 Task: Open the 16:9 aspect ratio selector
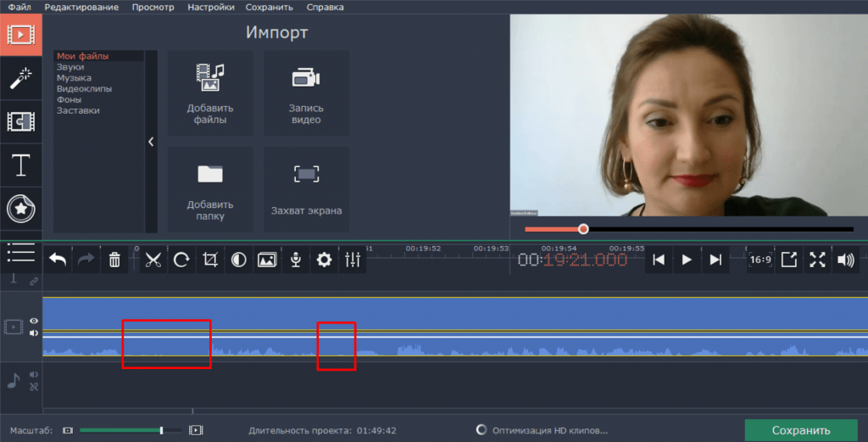point(760,260)
